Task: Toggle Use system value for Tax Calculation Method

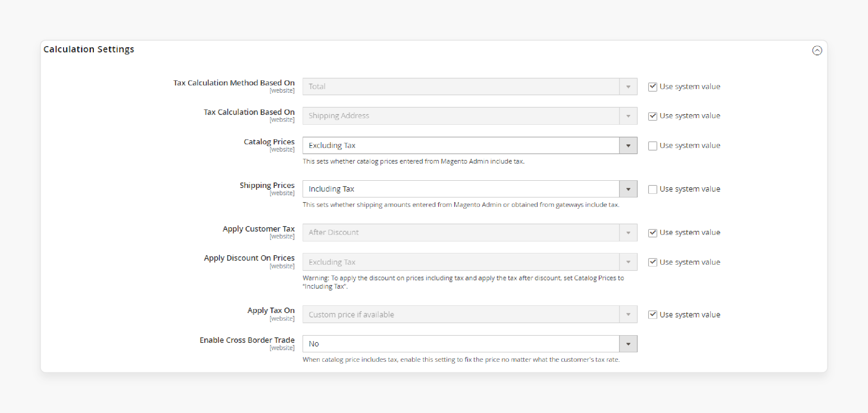Action: (x=652, y=86)
